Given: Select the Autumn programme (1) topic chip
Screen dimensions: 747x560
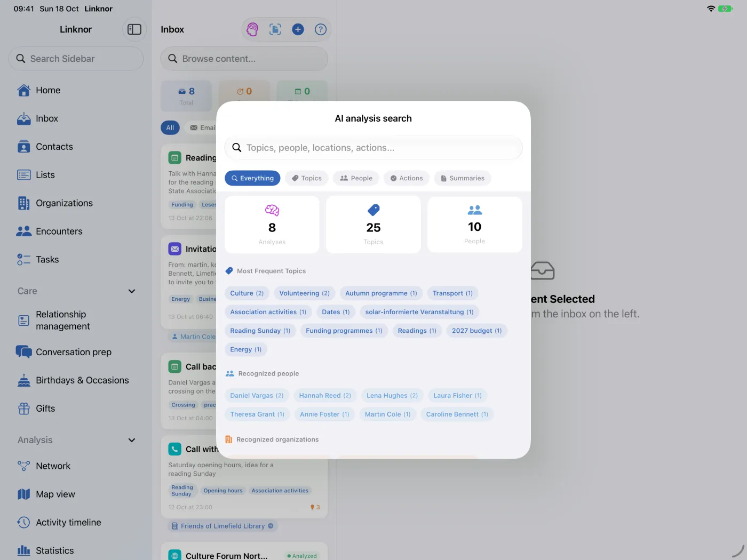Looking at the screenshot, I should click(x=381, y=293).
